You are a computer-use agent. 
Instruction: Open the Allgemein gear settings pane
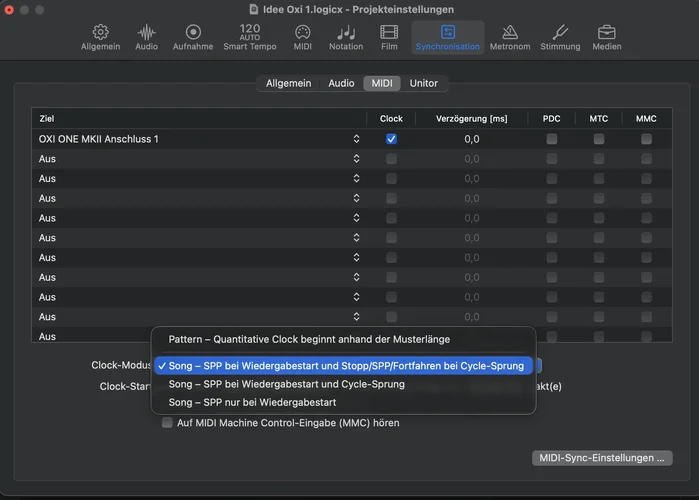coord(100,37)
